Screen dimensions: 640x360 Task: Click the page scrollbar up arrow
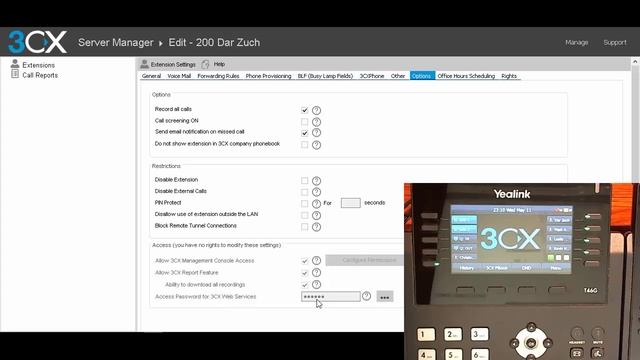coord(635,62)
